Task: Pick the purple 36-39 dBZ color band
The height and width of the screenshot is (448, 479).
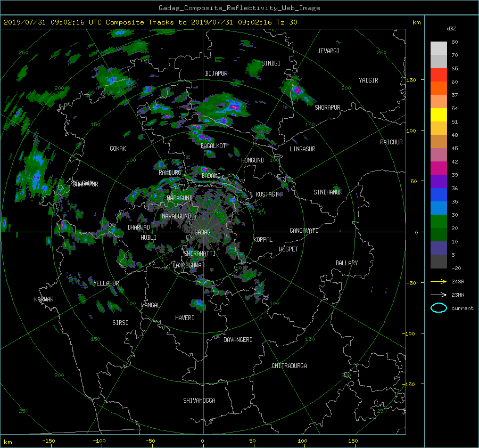Action: 439,182
